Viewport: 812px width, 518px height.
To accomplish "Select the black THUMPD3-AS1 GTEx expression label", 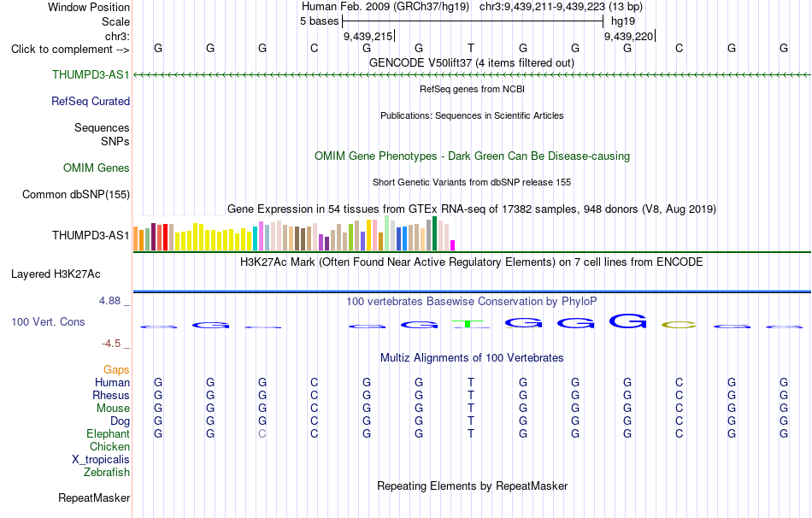I will 91,235.
